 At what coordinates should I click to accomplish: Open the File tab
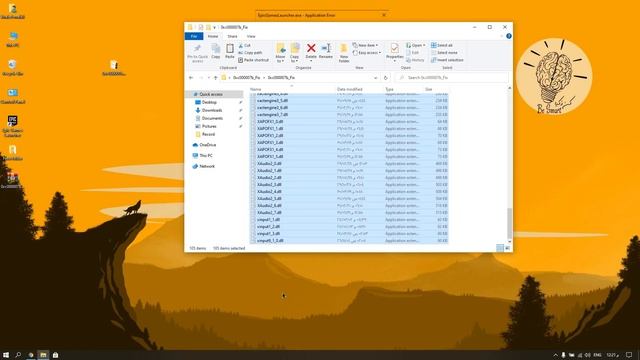(x=194, y=36)
